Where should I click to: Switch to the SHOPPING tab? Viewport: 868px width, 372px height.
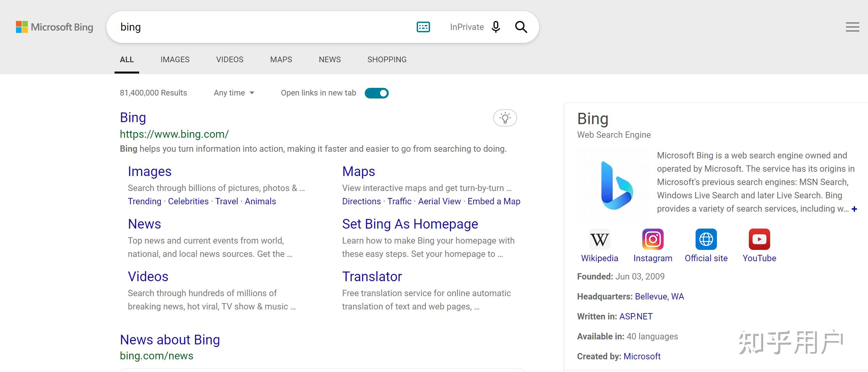pos(387,60)
